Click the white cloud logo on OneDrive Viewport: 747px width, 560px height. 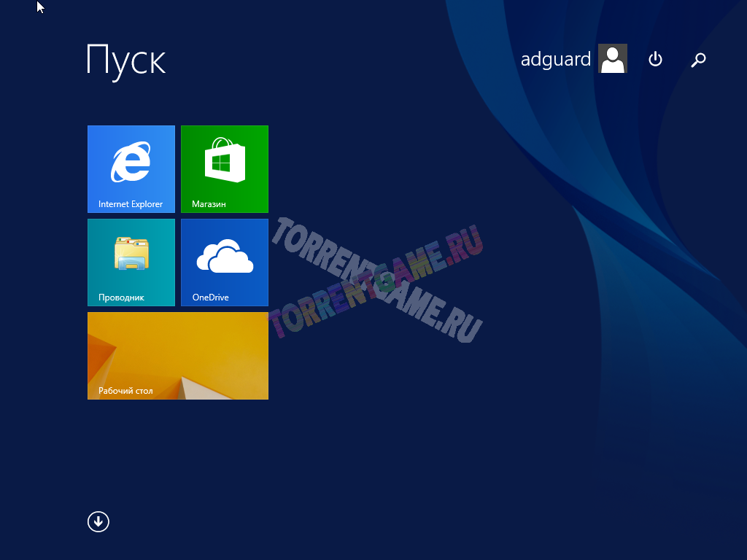225,256
